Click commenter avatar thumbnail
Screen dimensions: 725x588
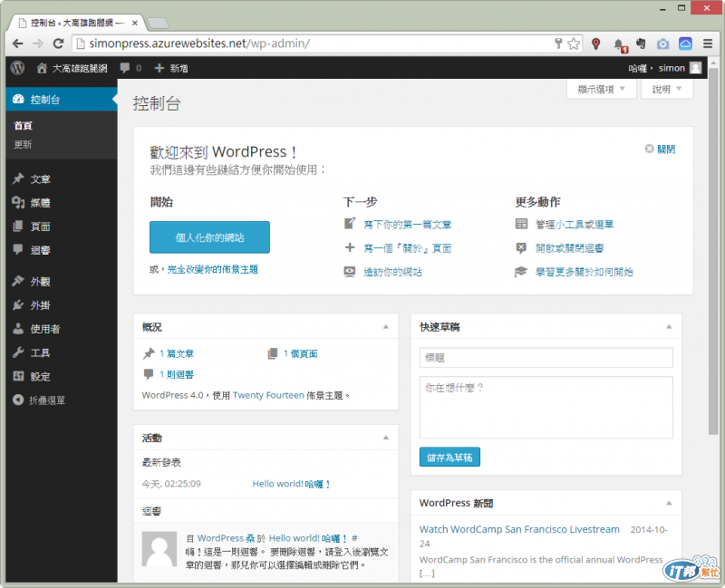159,549
